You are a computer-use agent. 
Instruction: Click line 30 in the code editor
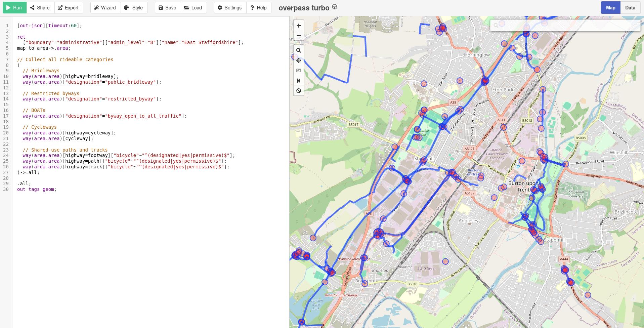tap(37, 189)
